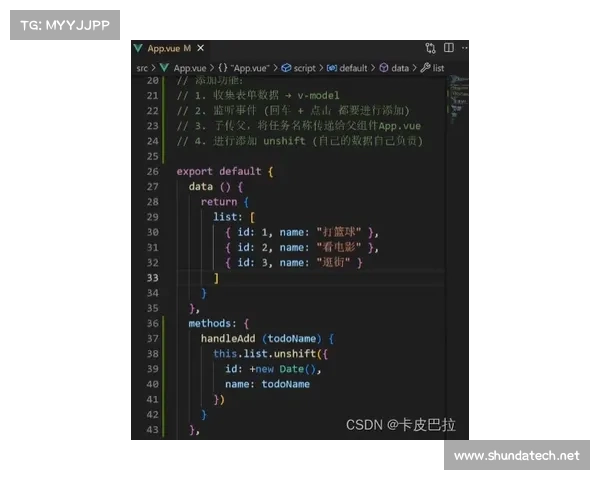Select the App.vue editor tab

[x=162, y=48]
